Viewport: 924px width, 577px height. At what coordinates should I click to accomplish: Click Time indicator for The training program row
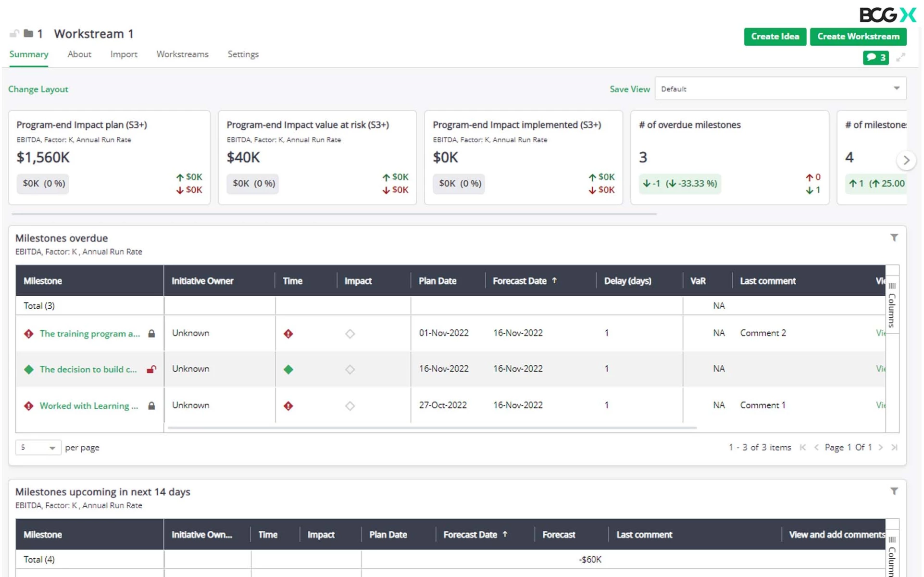pos(288,334)
